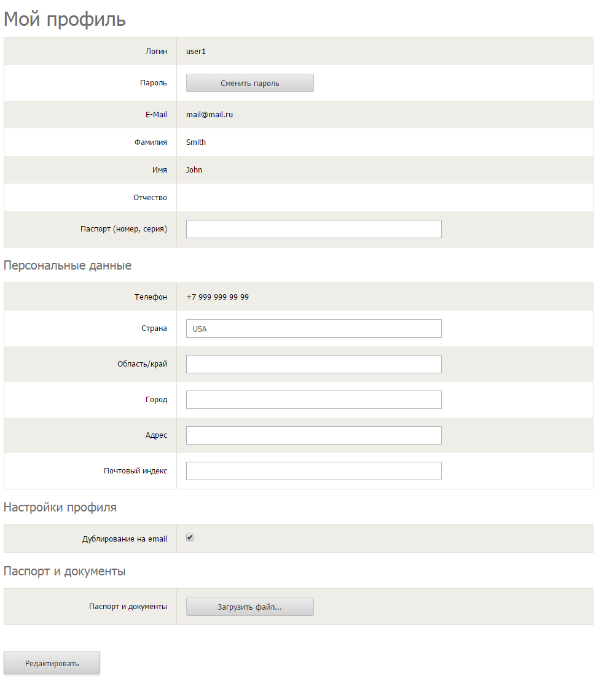The image size is (599, 700).
Task: Select the Область/край text field
Action: pos(313,364)
